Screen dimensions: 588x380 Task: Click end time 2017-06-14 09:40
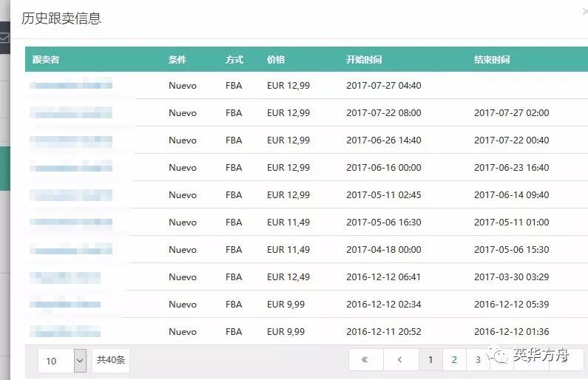coord(512,195)
